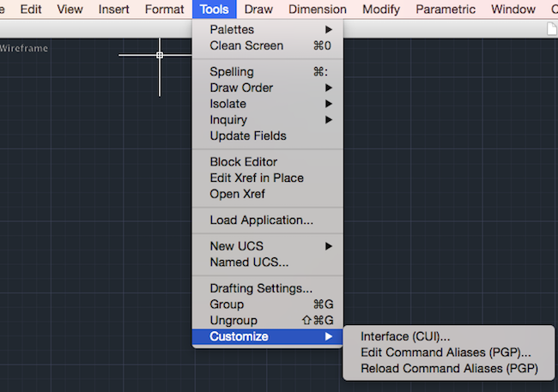Open the Block Editor
Image resolution: width=558 pixels, height=392 pixels.
268,162
